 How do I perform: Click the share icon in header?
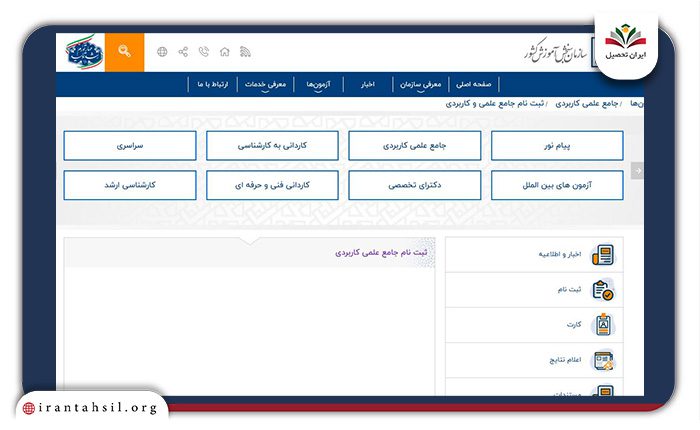(x=183, y=52)
